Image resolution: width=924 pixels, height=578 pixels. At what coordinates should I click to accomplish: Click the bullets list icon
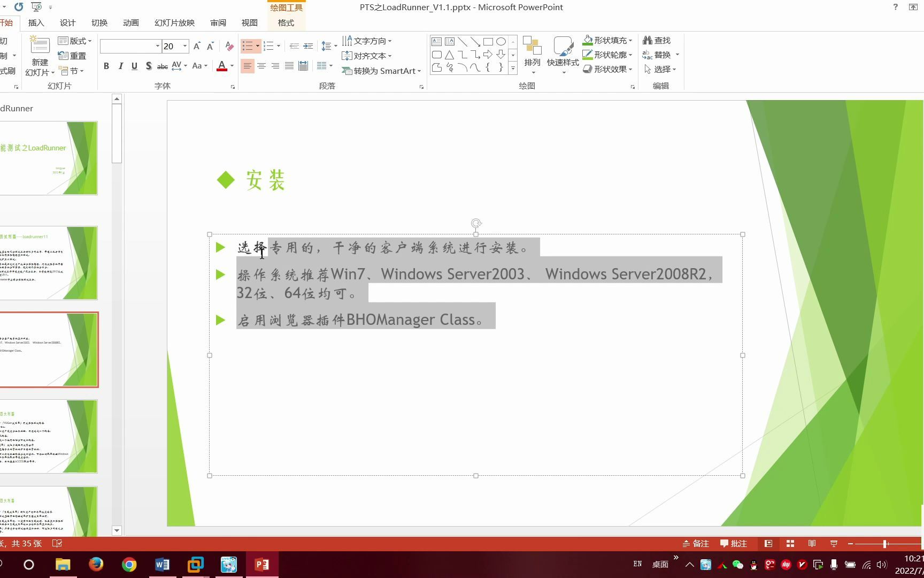click(247, 46)
